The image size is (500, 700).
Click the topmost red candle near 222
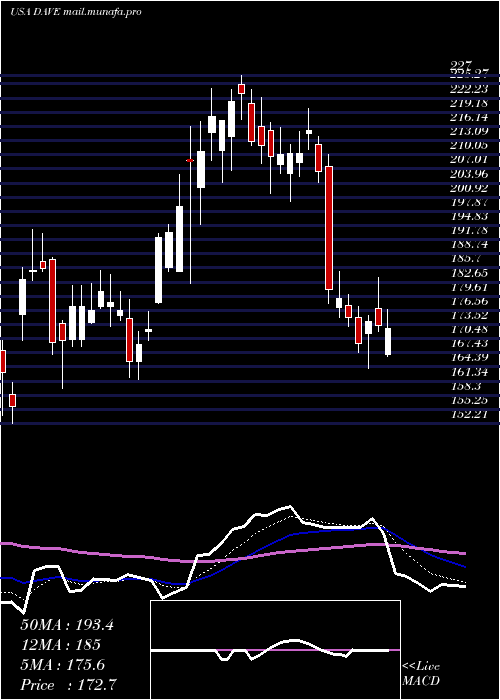click(x=242, y=88)
